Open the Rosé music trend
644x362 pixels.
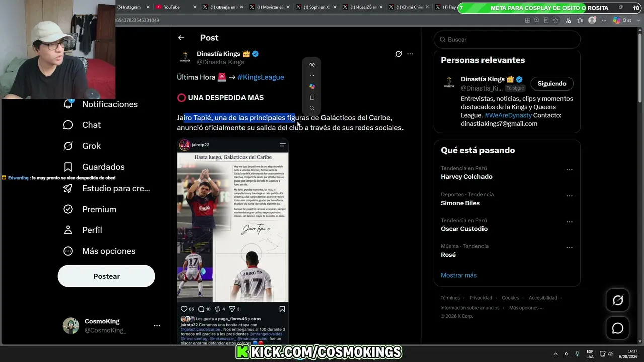(x=448, y=255)
